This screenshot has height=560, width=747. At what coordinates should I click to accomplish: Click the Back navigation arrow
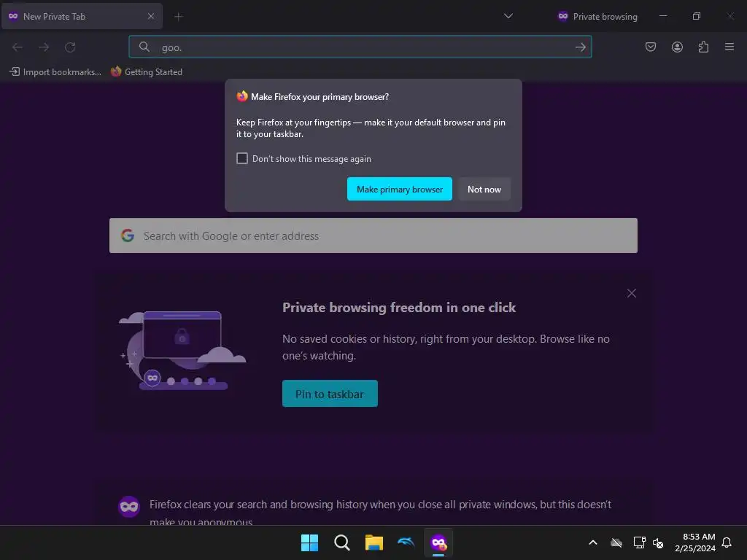[18, 47]
